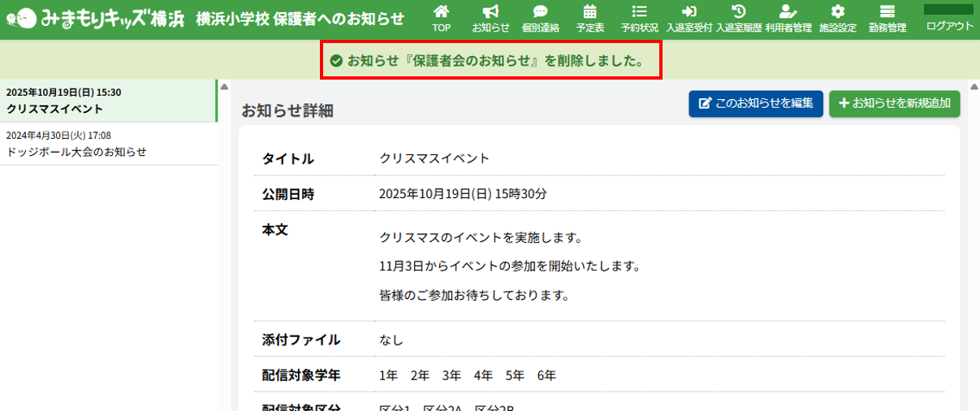Click the ログアウト logout link
This screenshot has height=411, width=980.
[x=948, y=26]
